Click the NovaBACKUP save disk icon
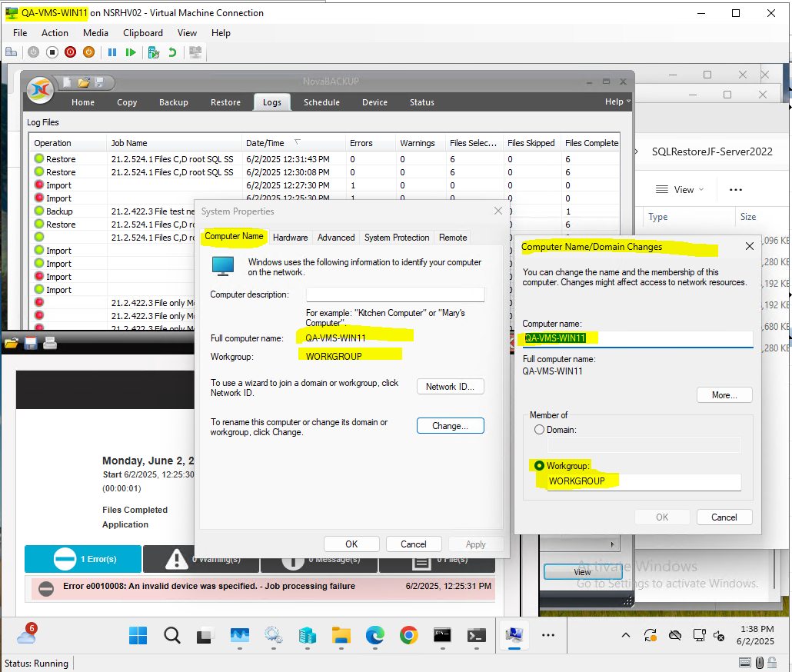The width and height of the screenshot is (792, 672). (x=99, y=82)
